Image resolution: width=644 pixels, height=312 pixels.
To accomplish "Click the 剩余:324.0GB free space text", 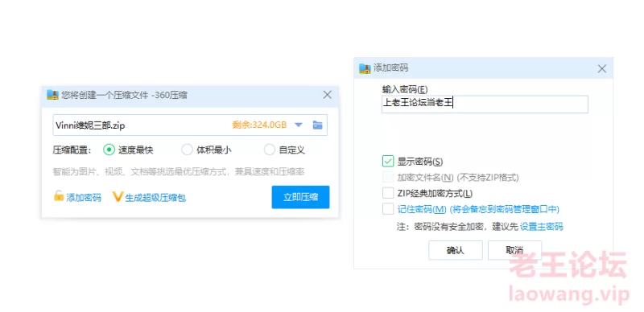I will (259, 125).
